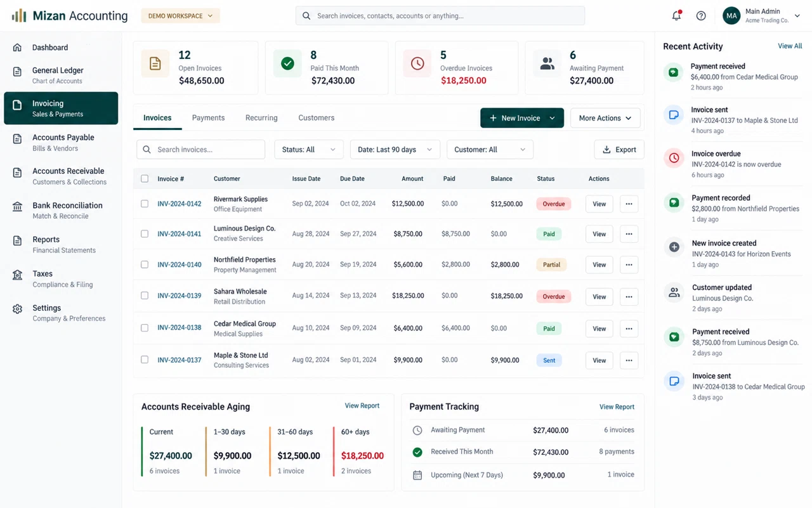Click the Open Invoices document icon

pyautogui.click(x=155, y=63)
